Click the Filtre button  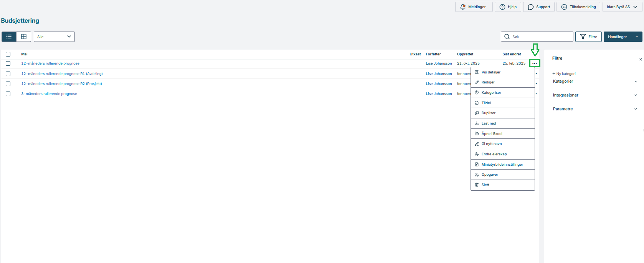[x=588, y=37]
